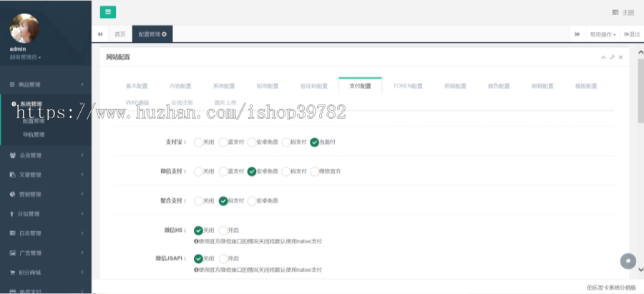Image resolution: width=644 pixels, height=294 pixels.
Task: Click the 退出 logout link
Action: click(x=632, y=34)
